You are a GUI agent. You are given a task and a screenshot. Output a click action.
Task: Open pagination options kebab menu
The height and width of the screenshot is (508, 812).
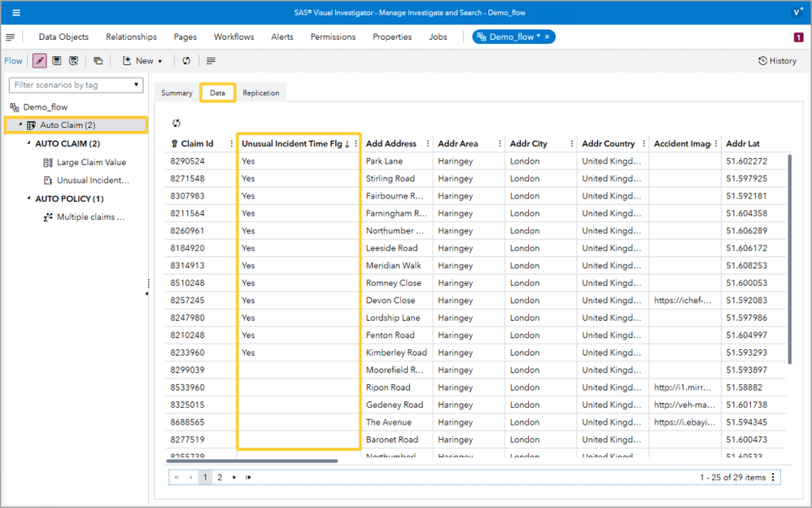pos(773,477)
